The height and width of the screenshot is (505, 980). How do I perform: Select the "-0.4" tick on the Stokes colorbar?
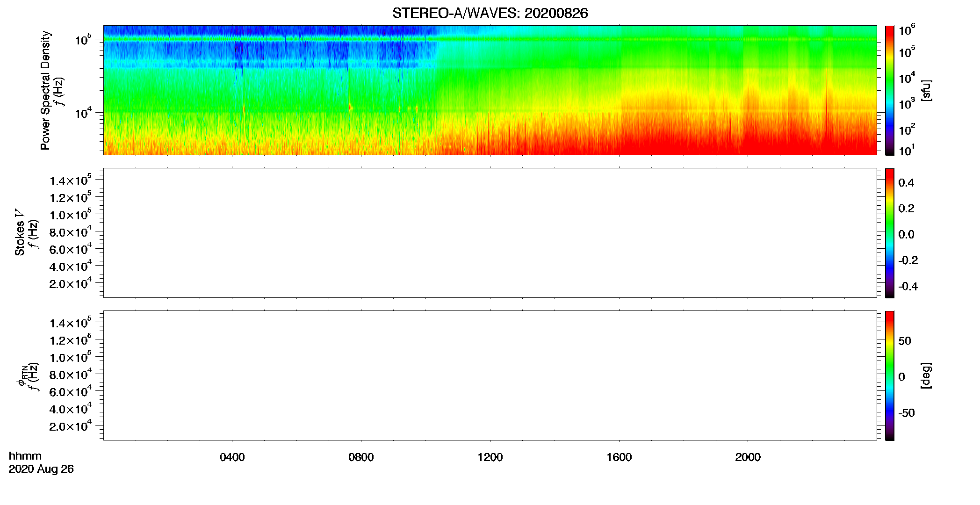click(908, 287)
